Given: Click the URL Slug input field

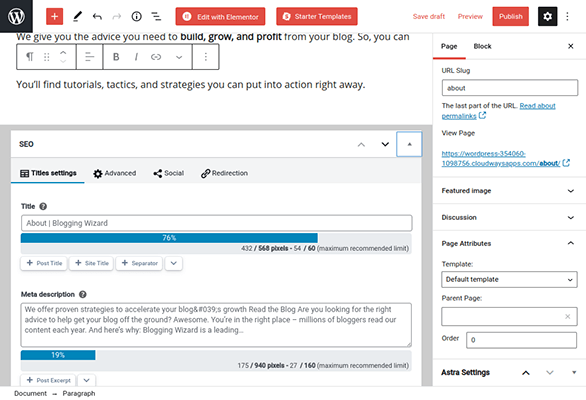Looking at the screenshot, I should pos(510,88).
